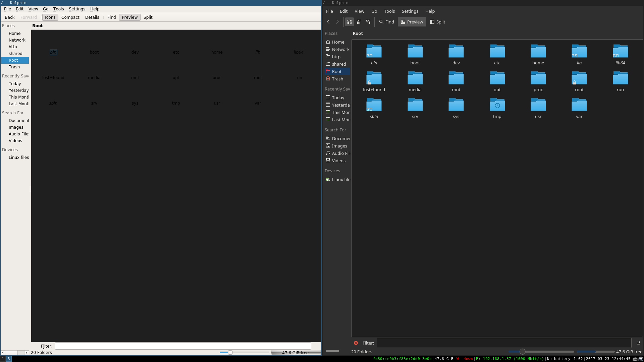Select the lib symlink folder in right window

click(579, 51)
